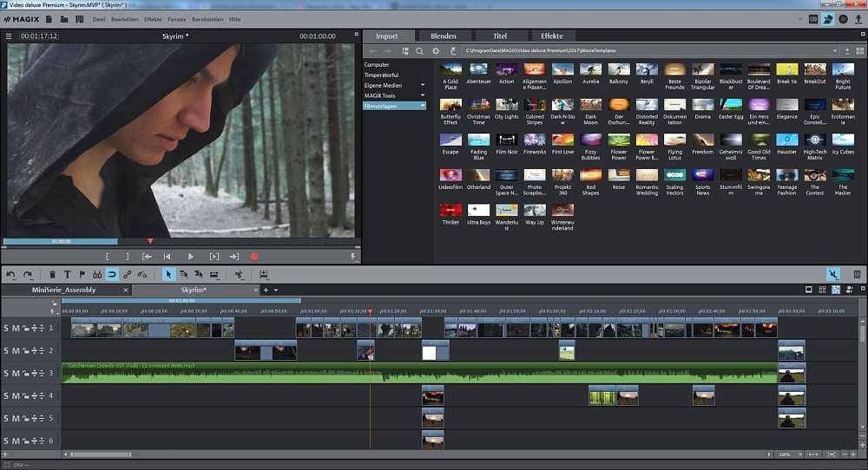Solo track 1 using the S button
This screenshot has width=868, height=470.
point(6,329)
